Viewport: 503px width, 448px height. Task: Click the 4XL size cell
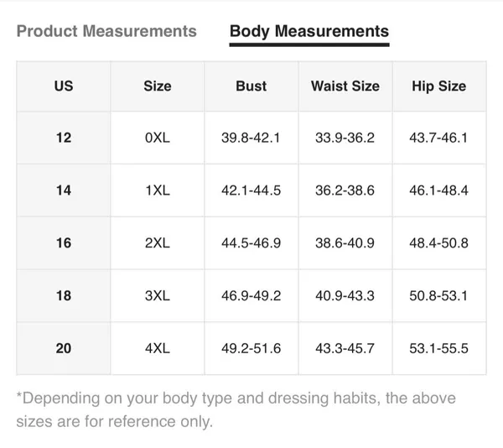158,348
